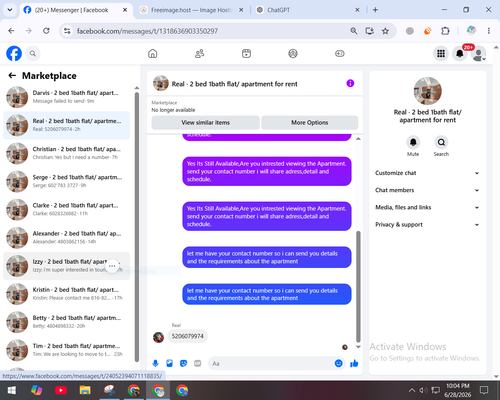Open browser extensions puzzle icon
This screenshot has width=500, height=400.
pyautogui.click(x=445, y=31)
